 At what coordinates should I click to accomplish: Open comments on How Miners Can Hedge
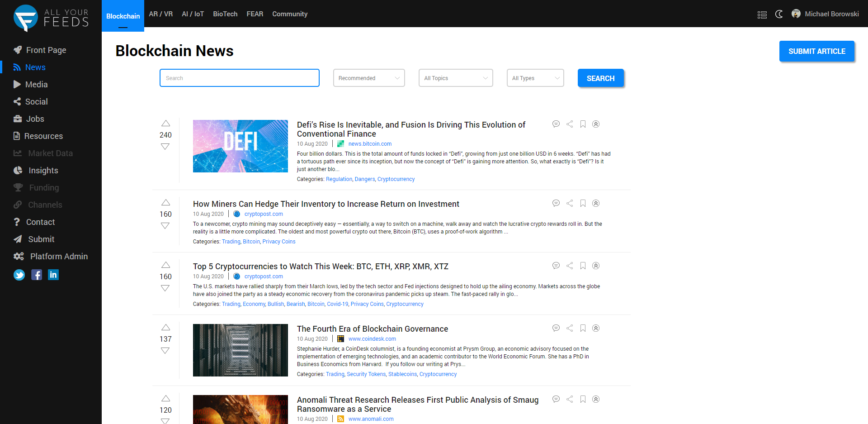coord(556,203)
